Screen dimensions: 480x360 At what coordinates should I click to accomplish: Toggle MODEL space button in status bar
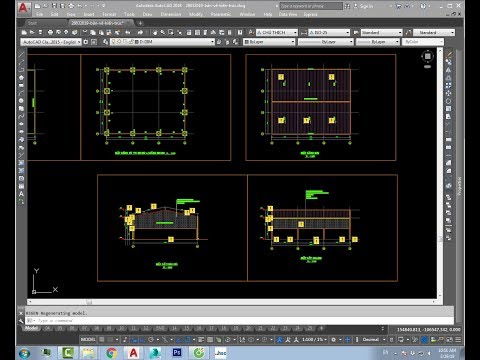88,339
